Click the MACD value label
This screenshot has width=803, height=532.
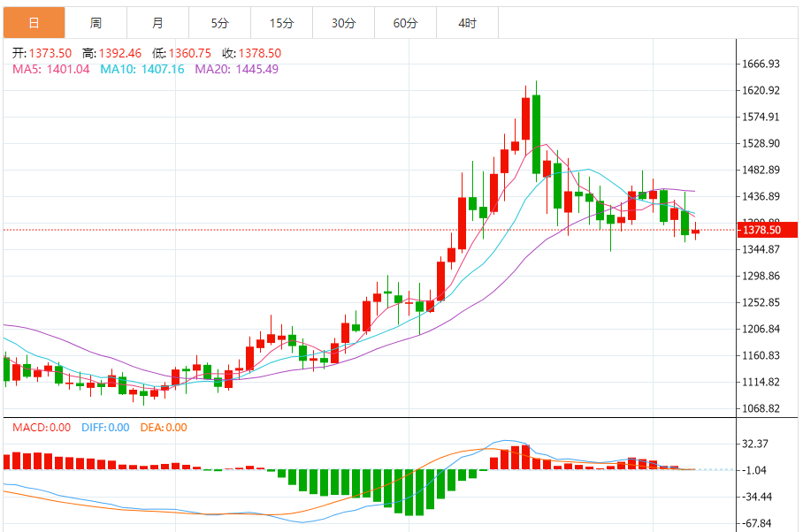click(x=42, y=428)
